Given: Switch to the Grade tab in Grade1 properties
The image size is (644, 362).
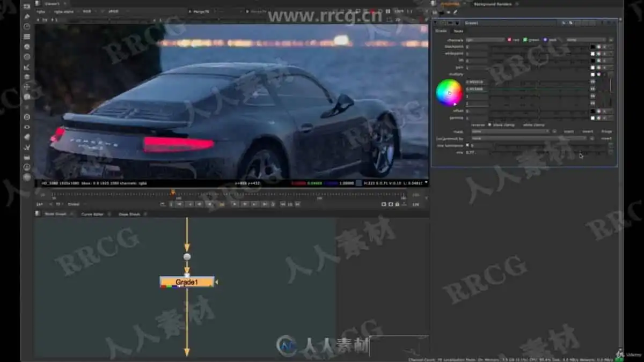Looking at the screenshot, I should (441, 31).
